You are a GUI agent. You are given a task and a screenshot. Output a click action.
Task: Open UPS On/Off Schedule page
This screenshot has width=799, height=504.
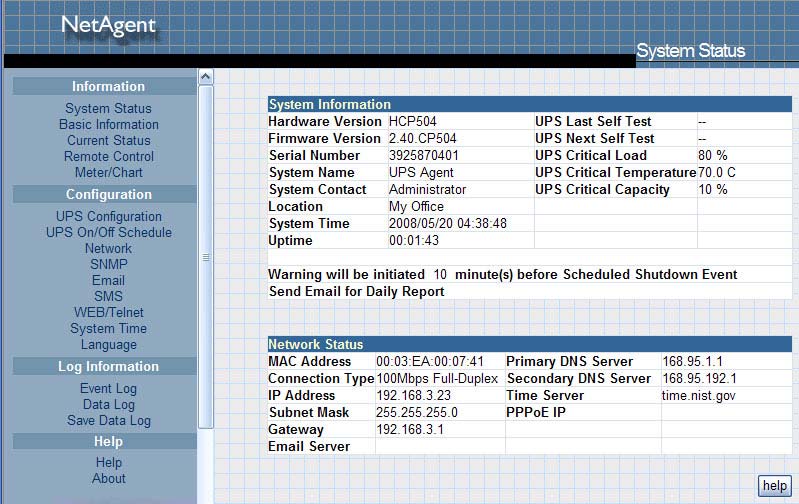coord(109,232)
